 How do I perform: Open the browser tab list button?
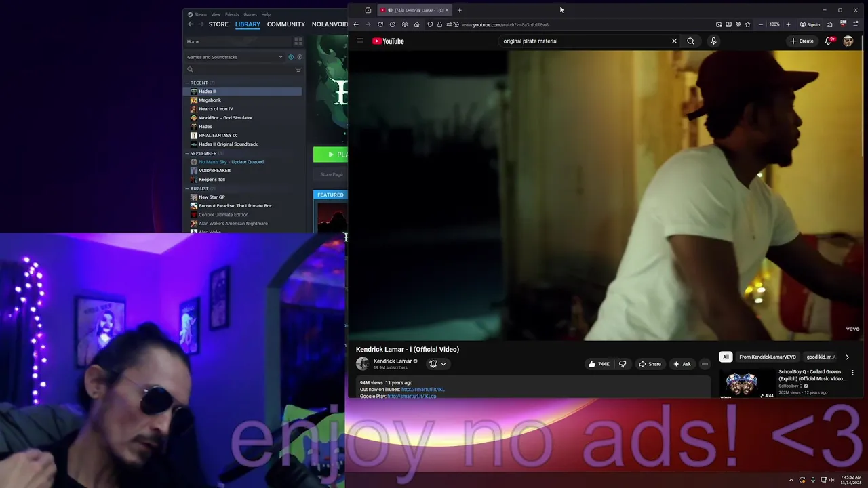click(x=368, y=10)
